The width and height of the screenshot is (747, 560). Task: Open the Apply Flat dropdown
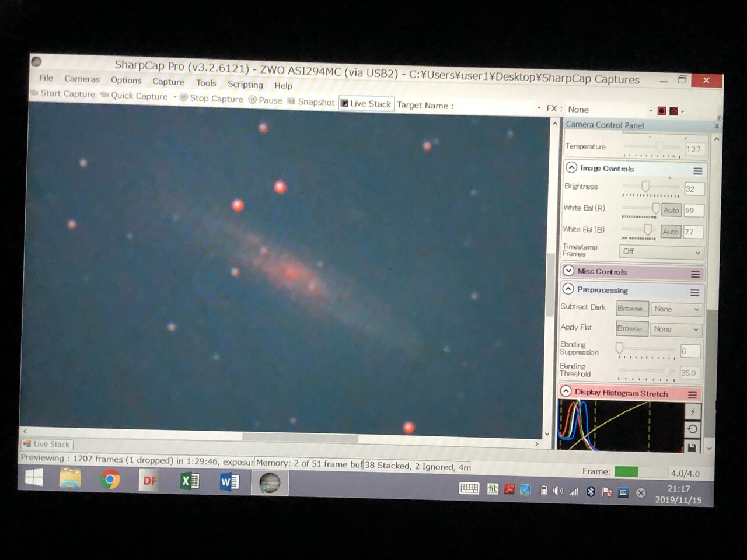click(x=676, y=330)
